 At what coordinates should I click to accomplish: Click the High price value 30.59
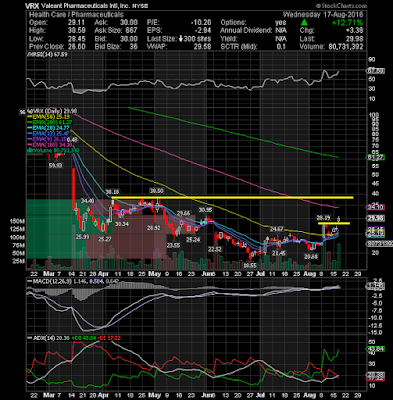click(78, 30)
